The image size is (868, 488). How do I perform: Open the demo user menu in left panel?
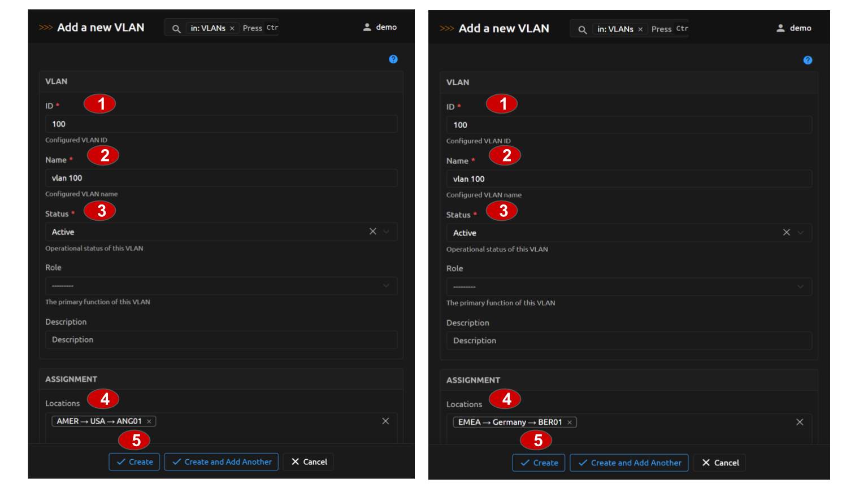(380, 27)
